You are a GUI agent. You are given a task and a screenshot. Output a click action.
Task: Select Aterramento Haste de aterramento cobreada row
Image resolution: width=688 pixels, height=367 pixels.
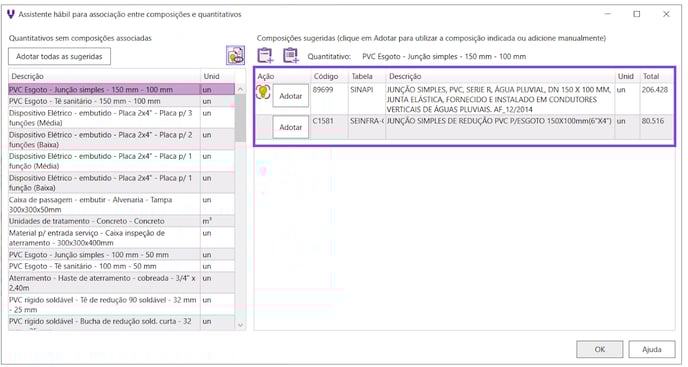coord(122,283)
